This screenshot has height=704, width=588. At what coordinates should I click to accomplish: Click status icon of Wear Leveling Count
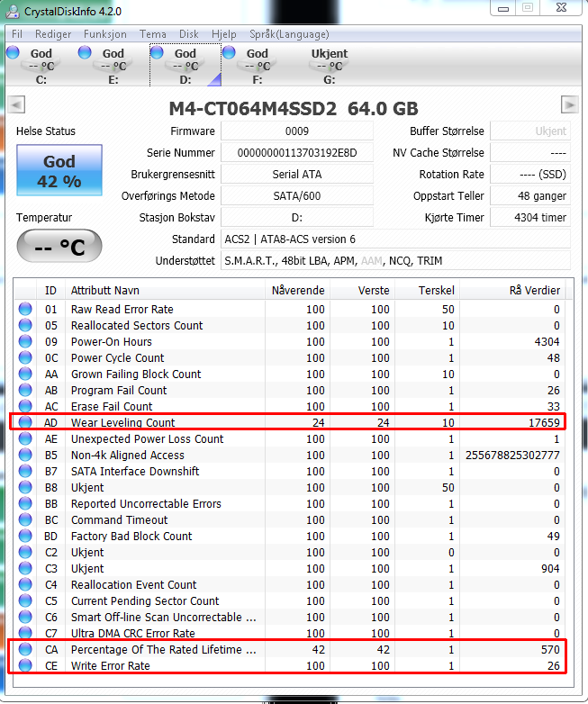[25, 422]
